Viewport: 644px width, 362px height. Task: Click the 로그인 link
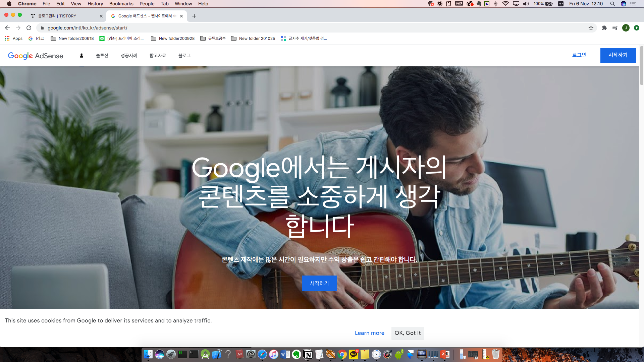pos(579,55)
